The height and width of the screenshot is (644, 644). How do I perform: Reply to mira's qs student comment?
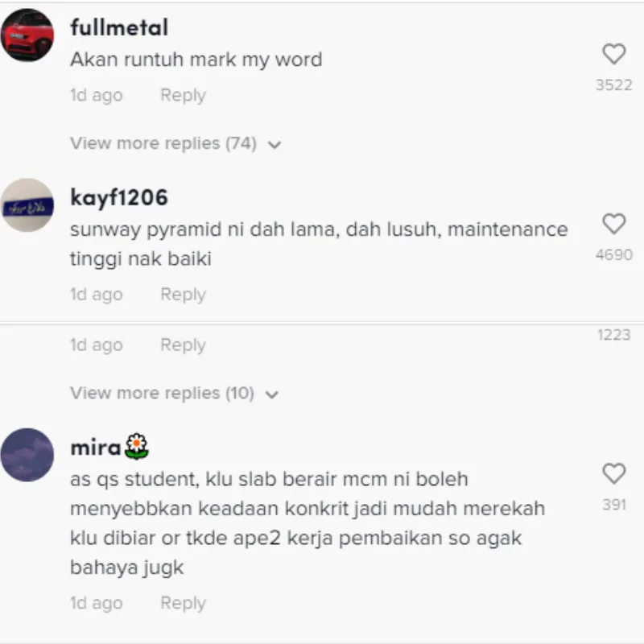(x=184, y=603)
